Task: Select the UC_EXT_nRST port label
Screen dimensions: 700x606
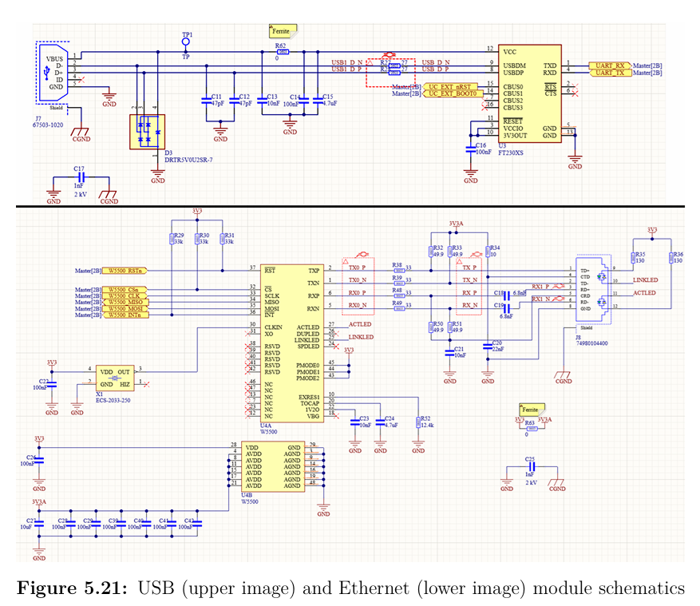Action: (451, 86)
